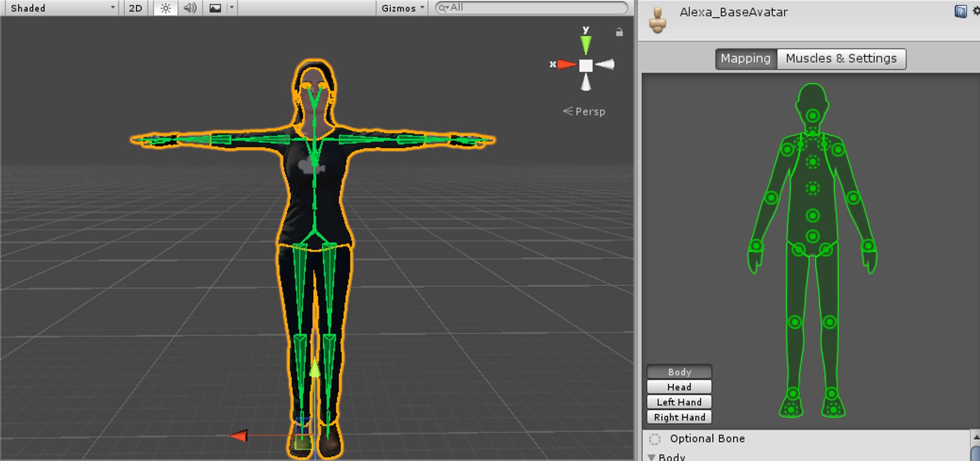Switch to the Mapping tab

pos(746,59)
